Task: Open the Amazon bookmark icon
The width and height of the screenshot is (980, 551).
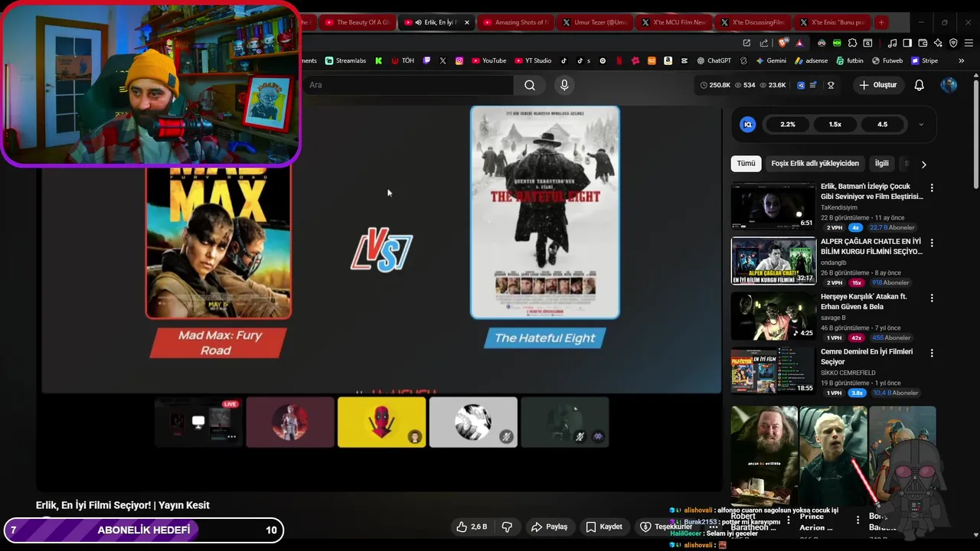Action: pos(668,60)
